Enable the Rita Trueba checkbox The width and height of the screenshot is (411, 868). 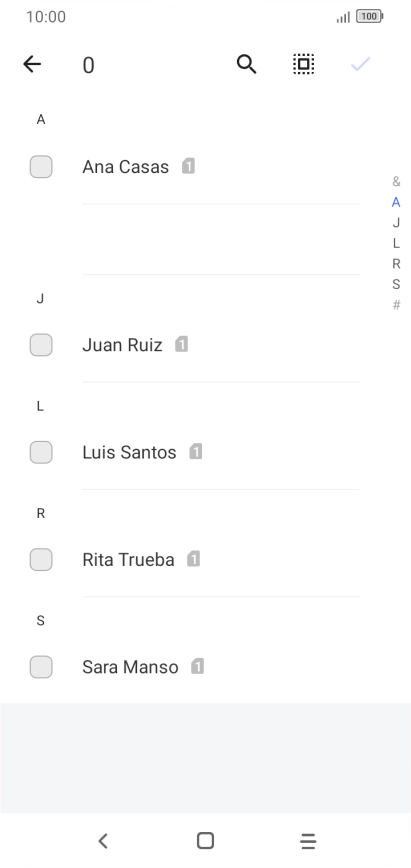click(41, 560)
